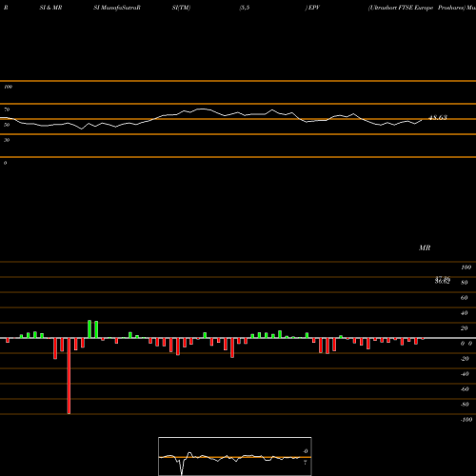Click the 'Ultrashort FTSE Europe Proshares' title text
This screenshot has width=476, height=476.
coord(416,8)
